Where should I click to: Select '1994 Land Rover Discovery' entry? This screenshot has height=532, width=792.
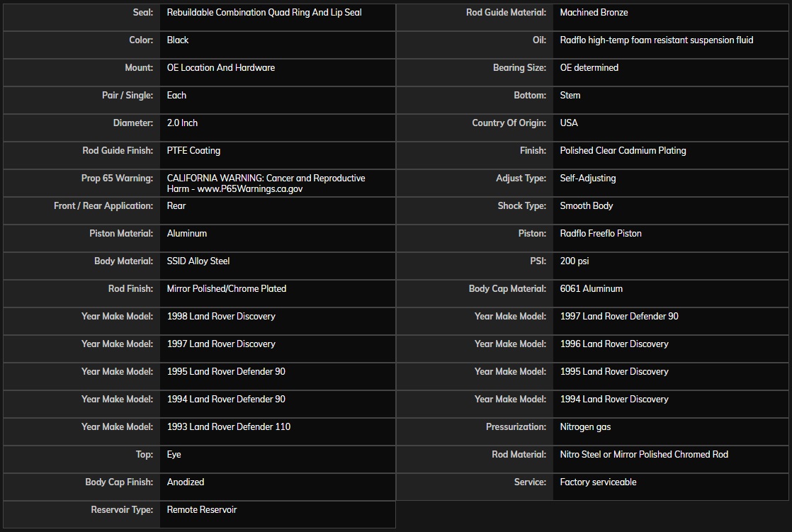(x=614, y=399)
